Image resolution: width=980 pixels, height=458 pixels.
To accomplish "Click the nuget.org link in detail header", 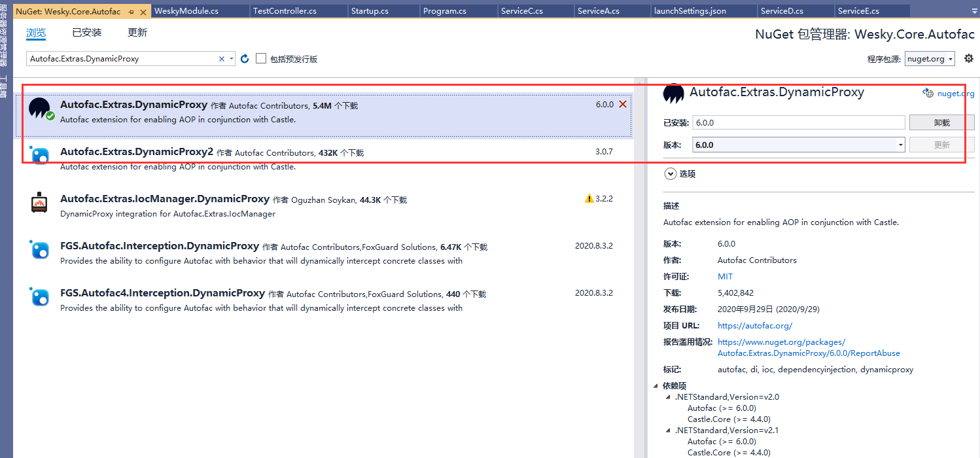I will coord(956,94).
